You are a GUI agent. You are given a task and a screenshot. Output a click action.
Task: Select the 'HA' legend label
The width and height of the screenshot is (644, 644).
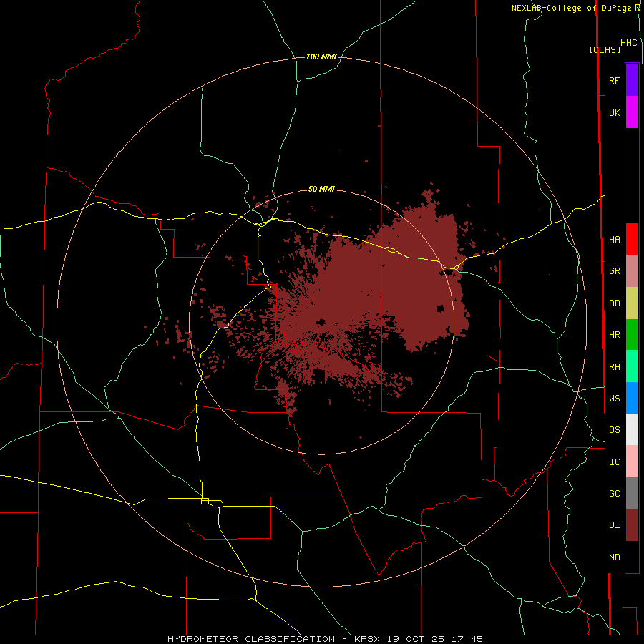point(614,239)
